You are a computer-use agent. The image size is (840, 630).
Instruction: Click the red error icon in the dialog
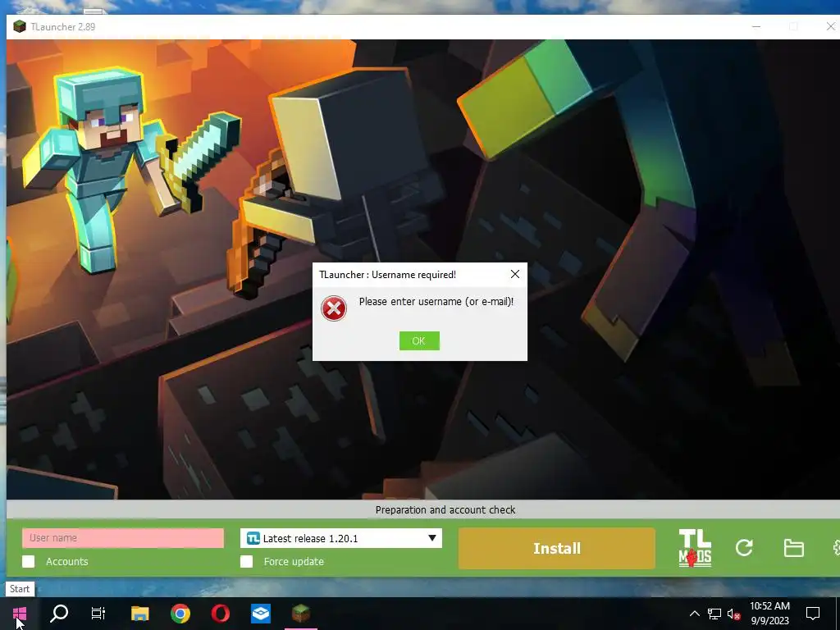[x=334, y=308]
